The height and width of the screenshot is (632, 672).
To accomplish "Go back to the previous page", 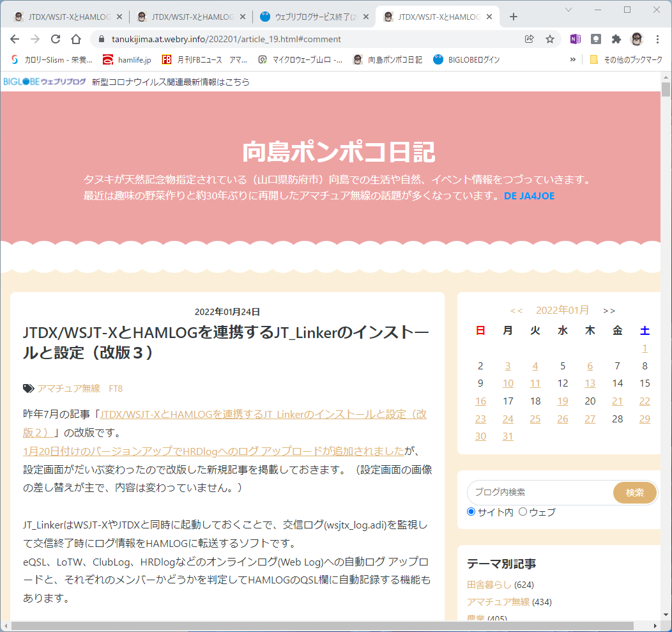I will click(x=15, y=39).
